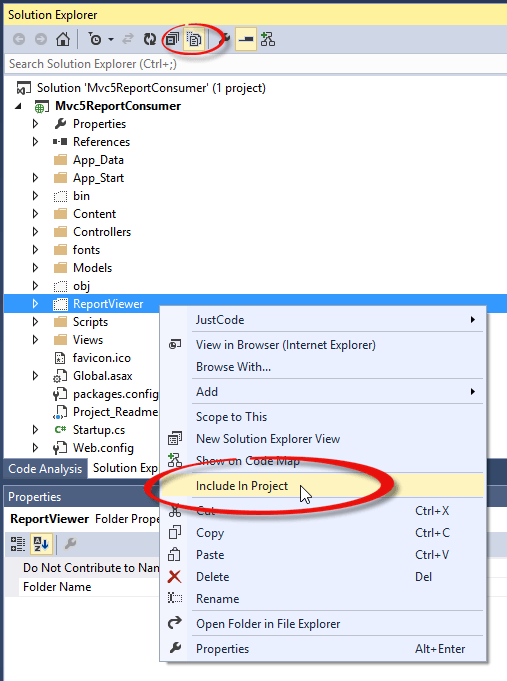This screenshot has height=681, width=507.
Task: Click the Refresh icon in toolbar
Action: pos(150,40)
